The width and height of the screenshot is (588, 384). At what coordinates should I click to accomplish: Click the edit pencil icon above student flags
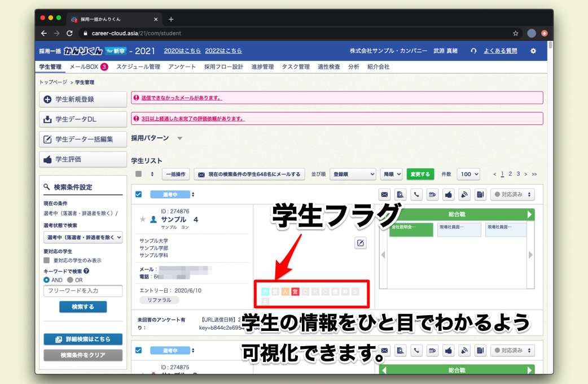click(x=361, y=243)
